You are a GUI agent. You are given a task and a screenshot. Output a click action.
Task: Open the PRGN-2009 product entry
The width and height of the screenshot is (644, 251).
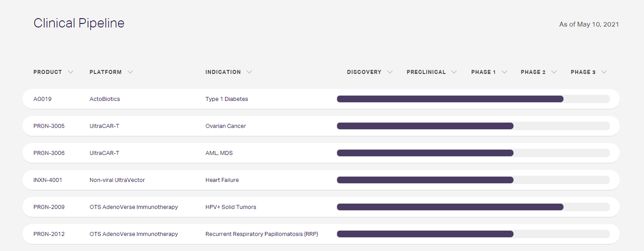pos(49,207)
